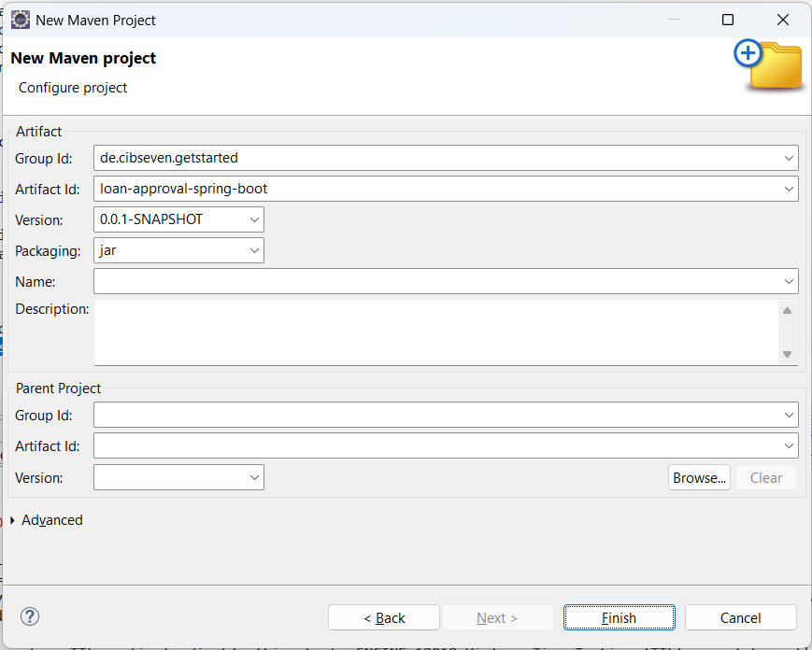812x650 pixels.
Task: Open the Artifact Artifact Id dropdown arrow
Action: pos(789,189)
